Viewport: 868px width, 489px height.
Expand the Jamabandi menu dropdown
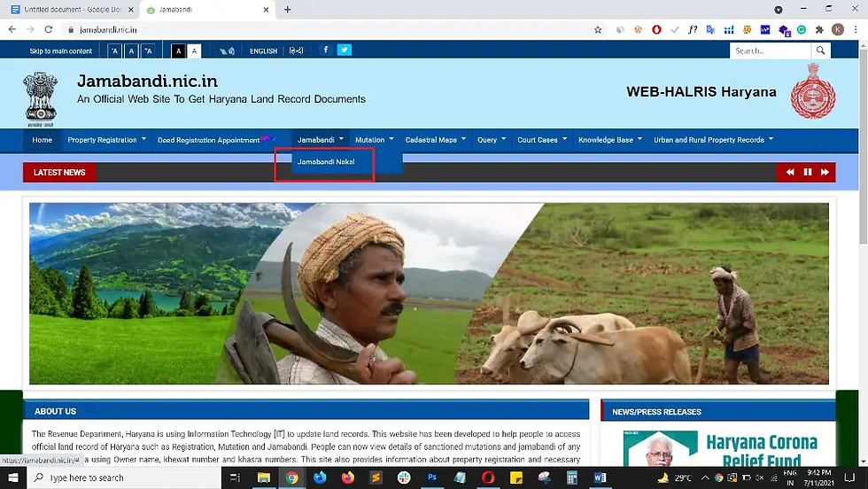(320, 140)
